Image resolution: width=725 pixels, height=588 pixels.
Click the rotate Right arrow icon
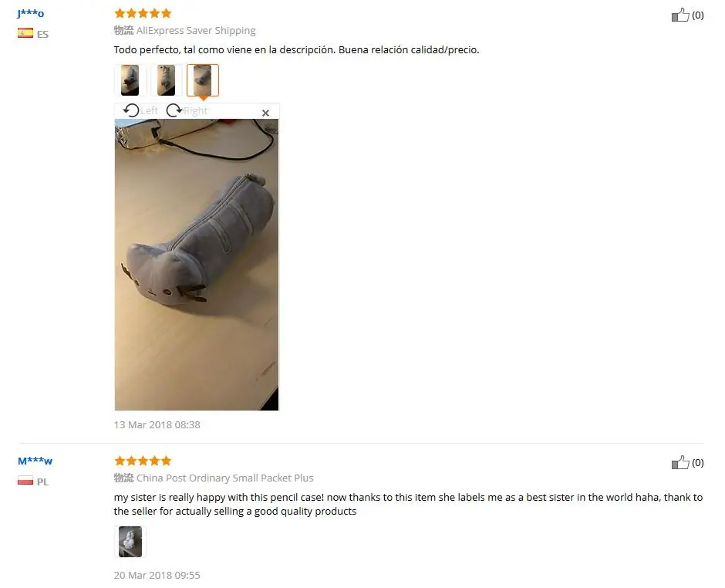pos(174,110)
